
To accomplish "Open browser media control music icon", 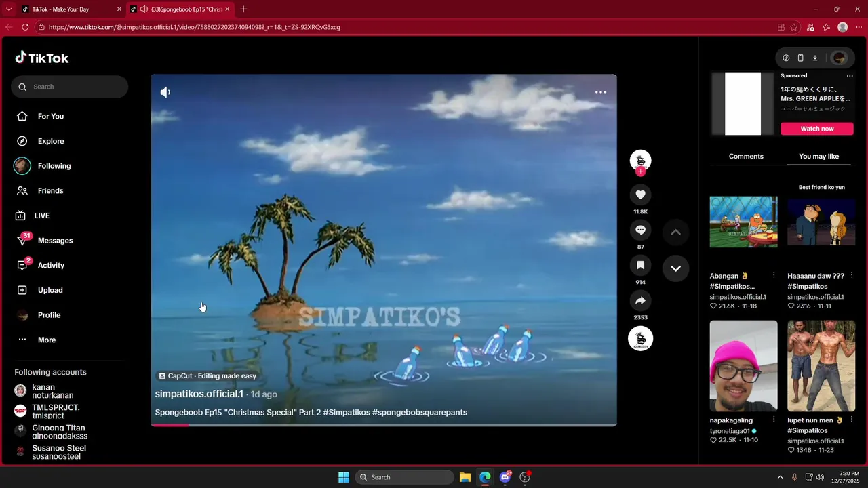I will [810, 27].
